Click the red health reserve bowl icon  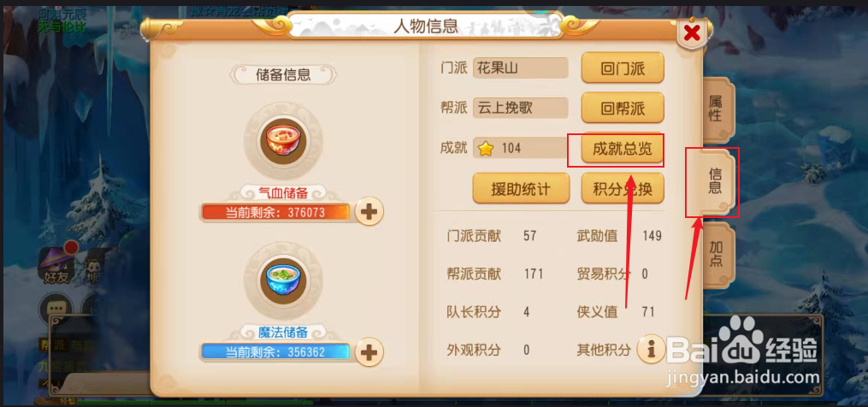(283, 140)
